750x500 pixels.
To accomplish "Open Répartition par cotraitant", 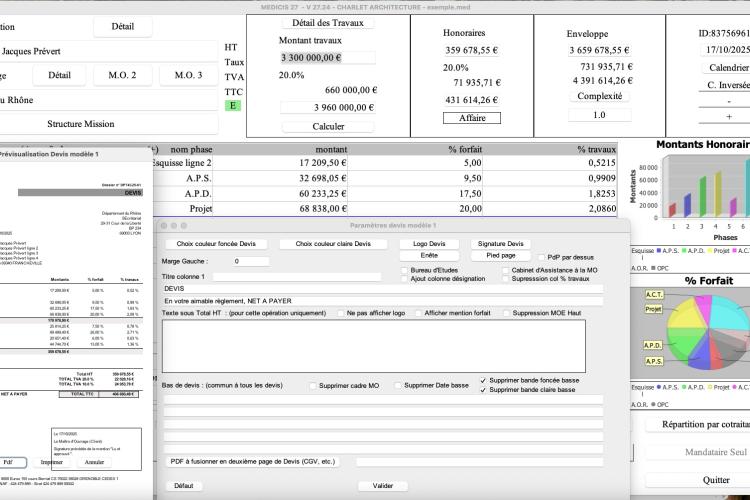I will (x=699, y=424).
